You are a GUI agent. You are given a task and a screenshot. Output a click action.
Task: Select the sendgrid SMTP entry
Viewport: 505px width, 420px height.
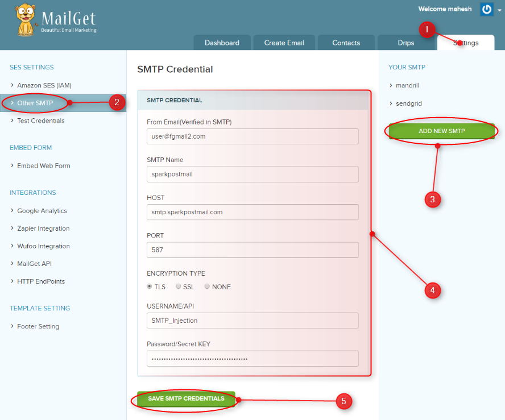tap(409, 103)
